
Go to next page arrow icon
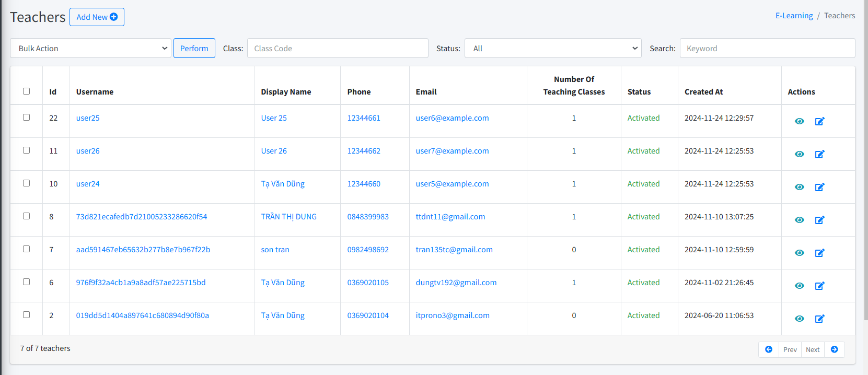click(x=834, y=349)
